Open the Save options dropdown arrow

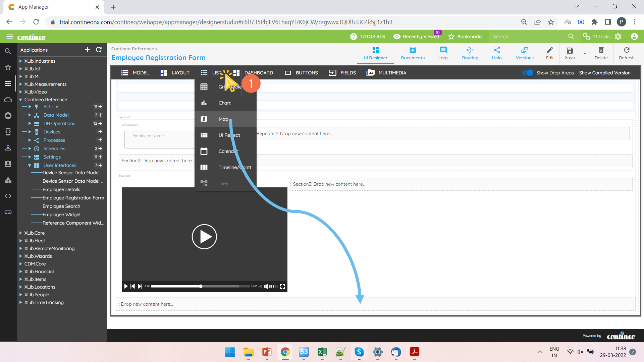[585, 54]
